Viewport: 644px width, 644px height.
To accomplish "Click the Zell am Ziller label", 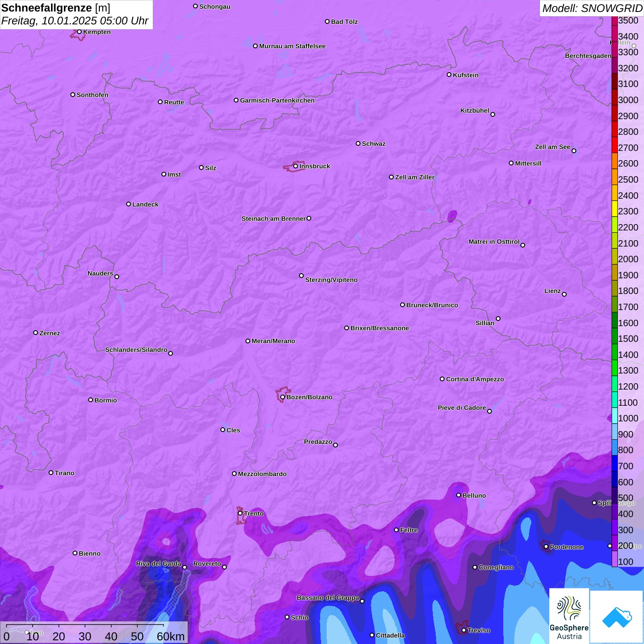I will click(x=415, y=177).
